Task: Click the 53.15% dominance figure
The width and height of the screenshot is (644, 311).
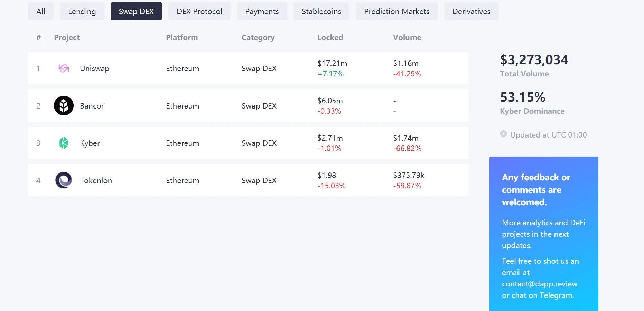Action: click(523, 97)
